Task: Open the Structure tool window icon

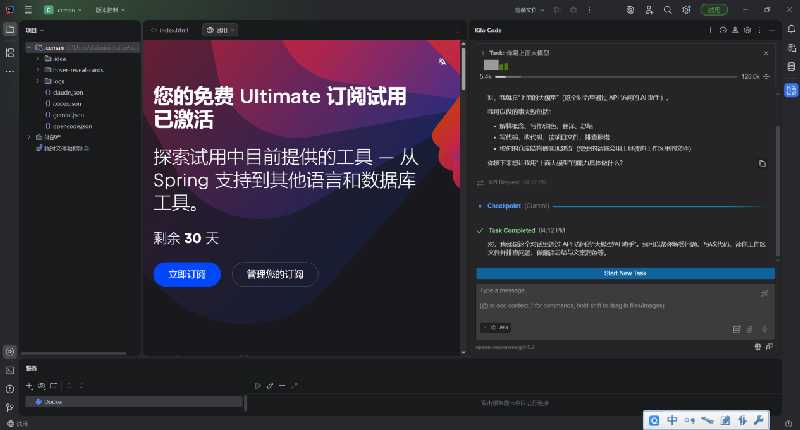Action: pyautogui.click(x=10, y=50)
